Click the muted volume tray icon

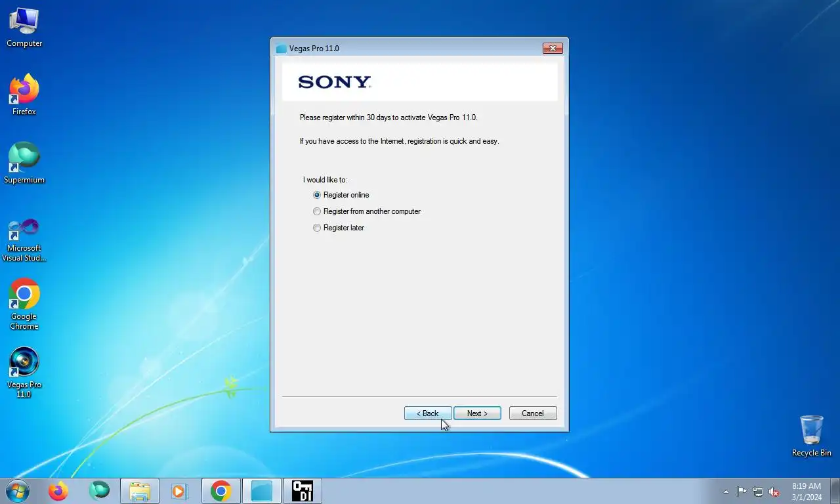(774, 492)
